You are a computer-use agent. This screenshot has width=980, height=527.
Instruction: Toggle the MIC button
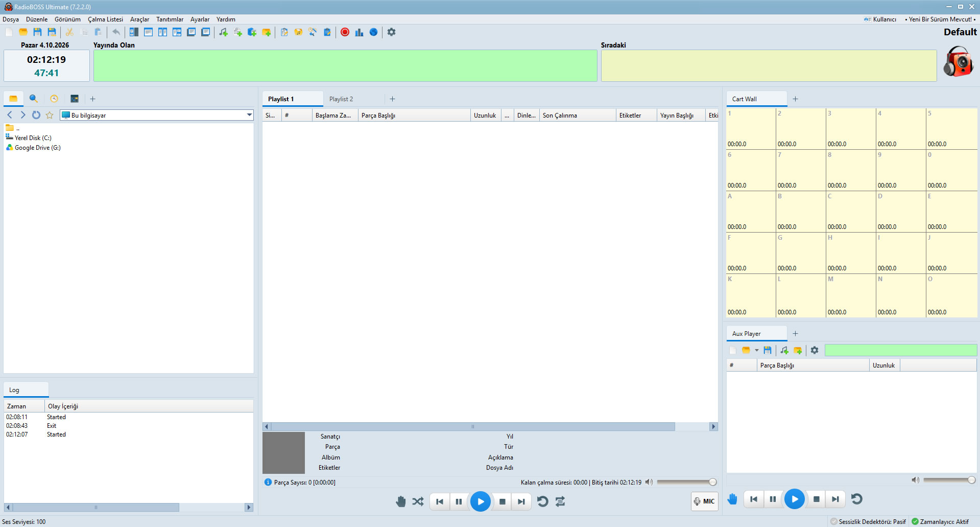pyautogui.click(x=704, y=501)
